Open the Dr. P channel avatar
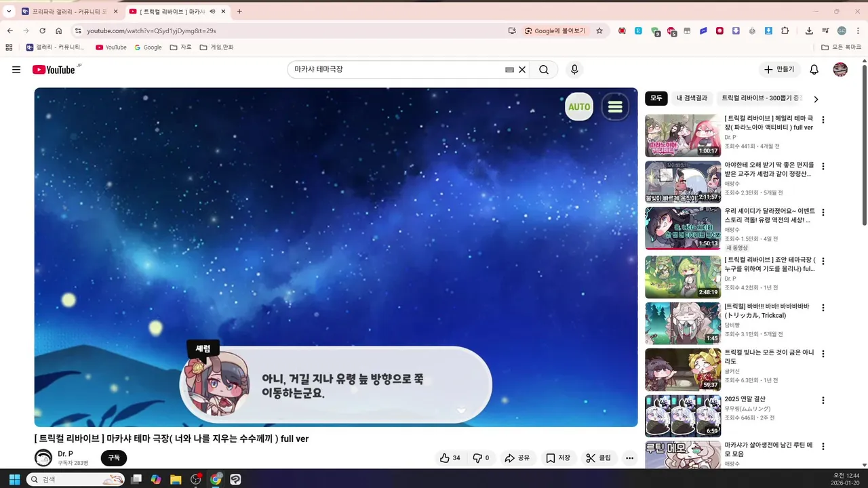Screen dimensions: 868x488 (x=43, y=457)
